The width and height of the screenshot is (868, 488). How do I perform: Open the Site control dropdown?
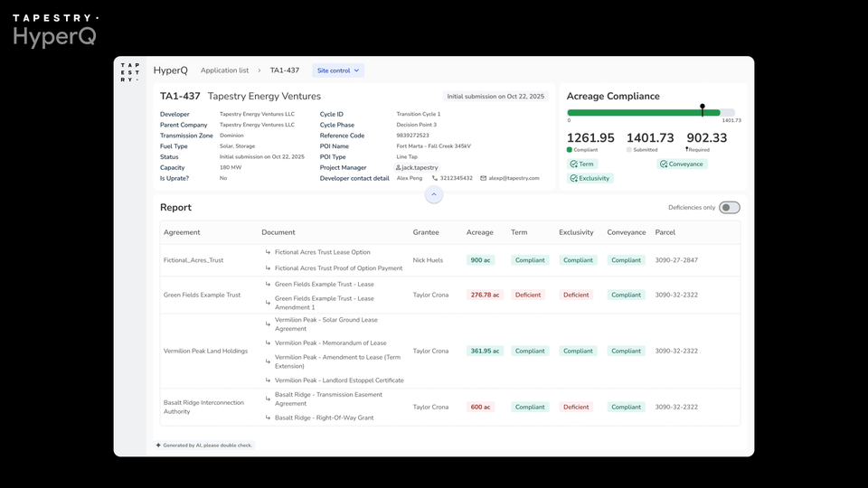[x=338, y=70]
